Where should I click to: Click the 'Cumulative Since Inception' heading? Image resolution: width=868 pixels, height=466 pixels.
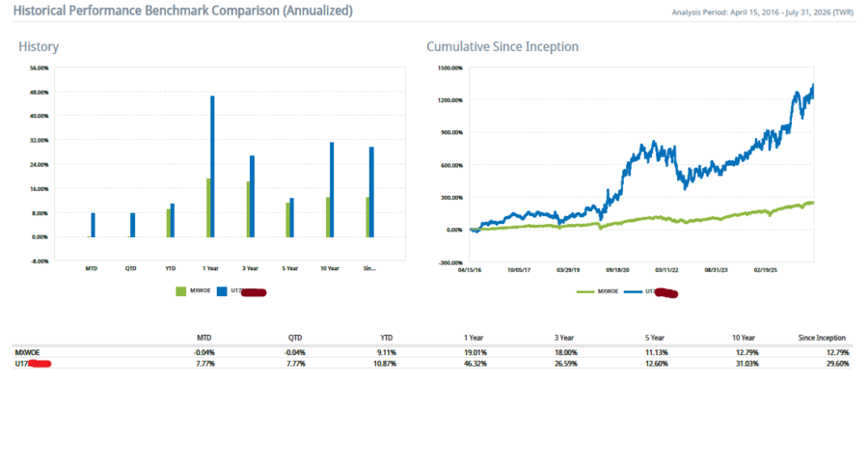(x=502, y=46)
